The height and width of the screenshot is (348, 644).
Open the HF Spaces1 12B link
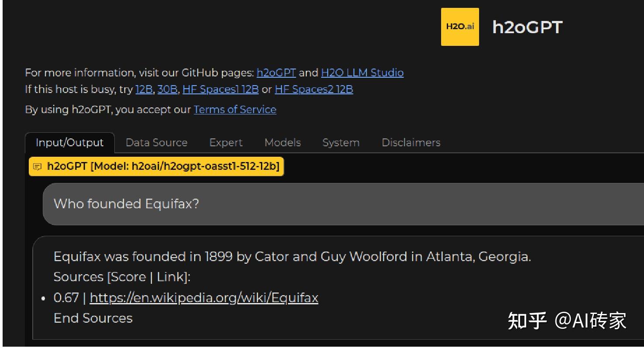pos(220,90)
